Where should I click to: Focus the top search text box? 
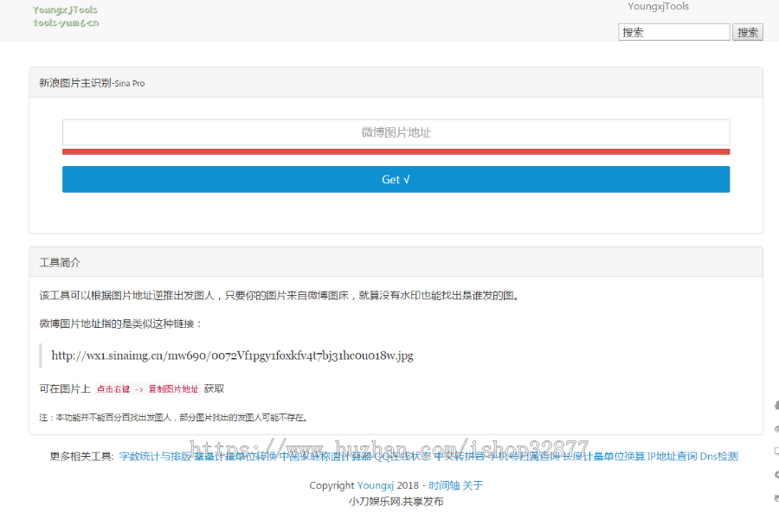(x=673, y=32)
